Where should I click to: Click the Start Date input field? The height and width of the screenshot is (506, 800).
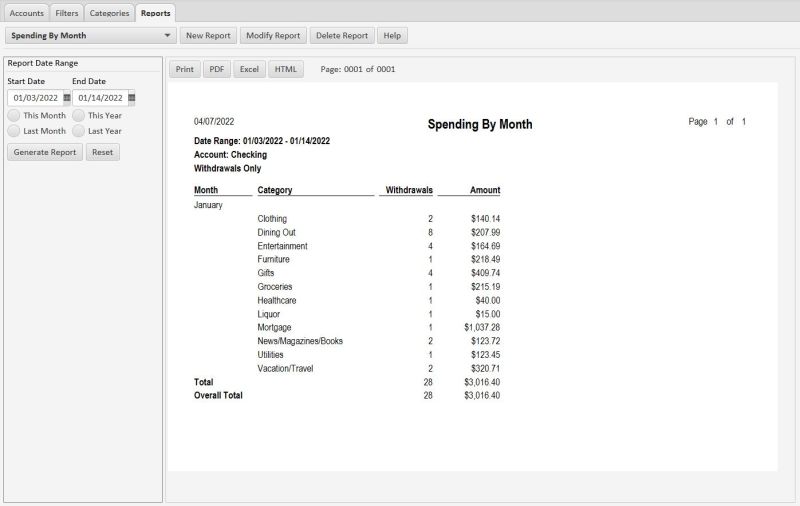tap(35, 98)
